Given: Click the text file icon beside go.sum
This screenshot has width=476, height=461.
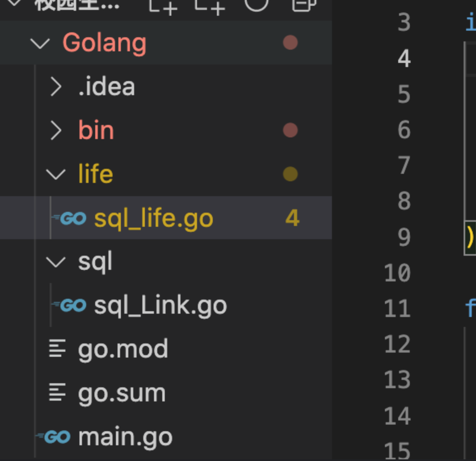Looking at the screenshot, I should click(x=57, y=392).
